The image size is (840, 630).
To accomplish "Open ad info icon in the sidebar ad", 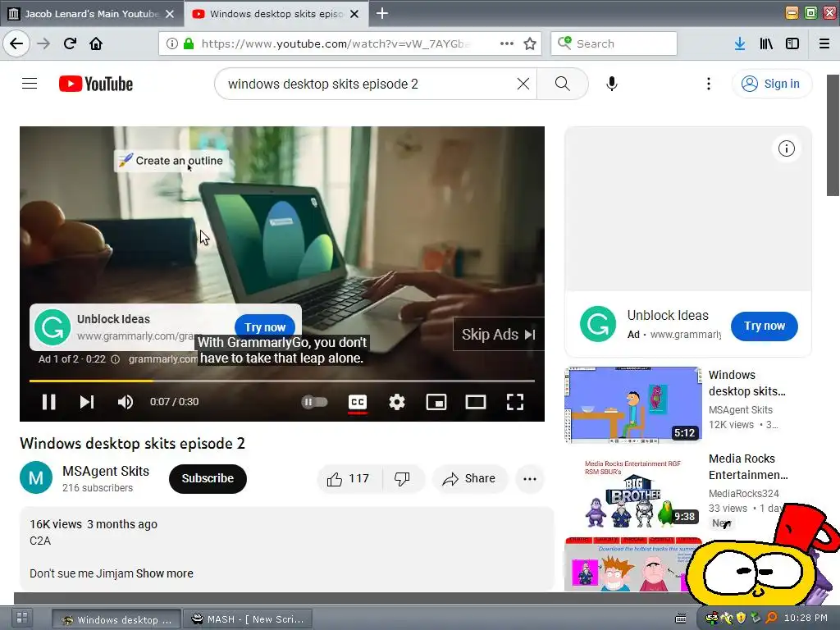I will click(787, 148).
